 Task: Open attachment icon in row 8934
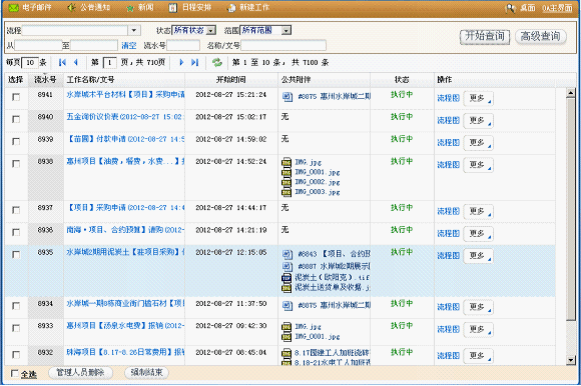[287, 306]
